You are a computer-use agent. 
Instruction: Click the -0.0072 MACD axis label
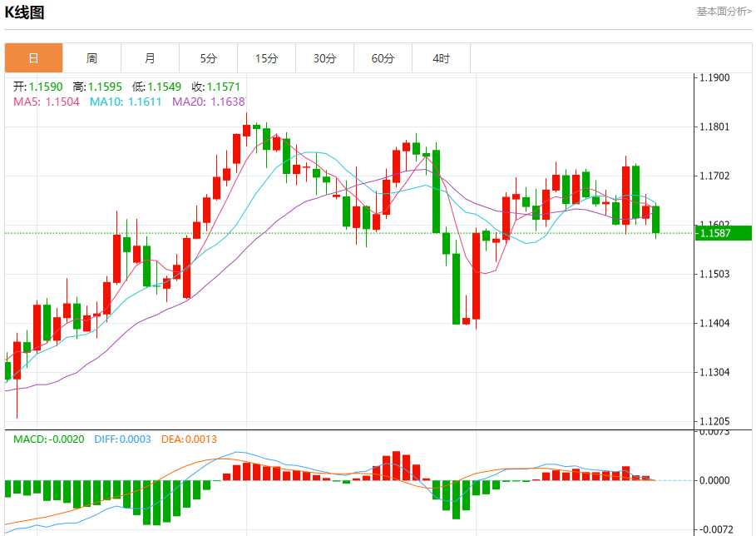pos(716,529)
